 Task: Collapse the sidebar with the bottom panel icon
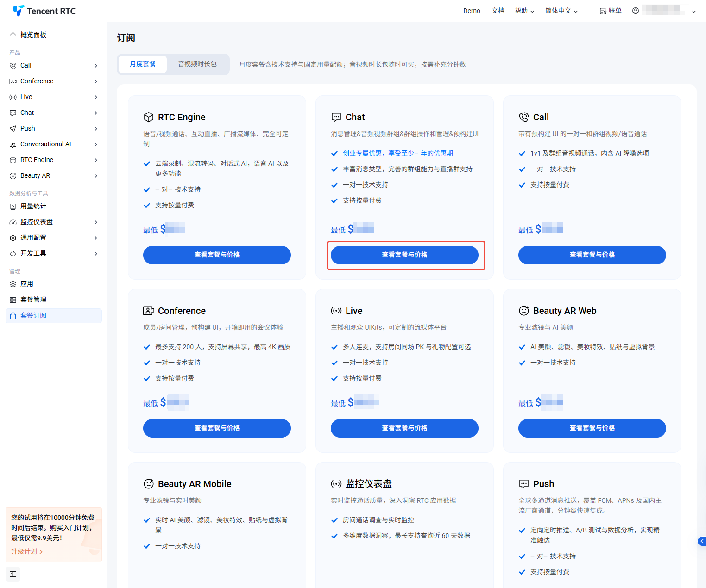[13, 574]
